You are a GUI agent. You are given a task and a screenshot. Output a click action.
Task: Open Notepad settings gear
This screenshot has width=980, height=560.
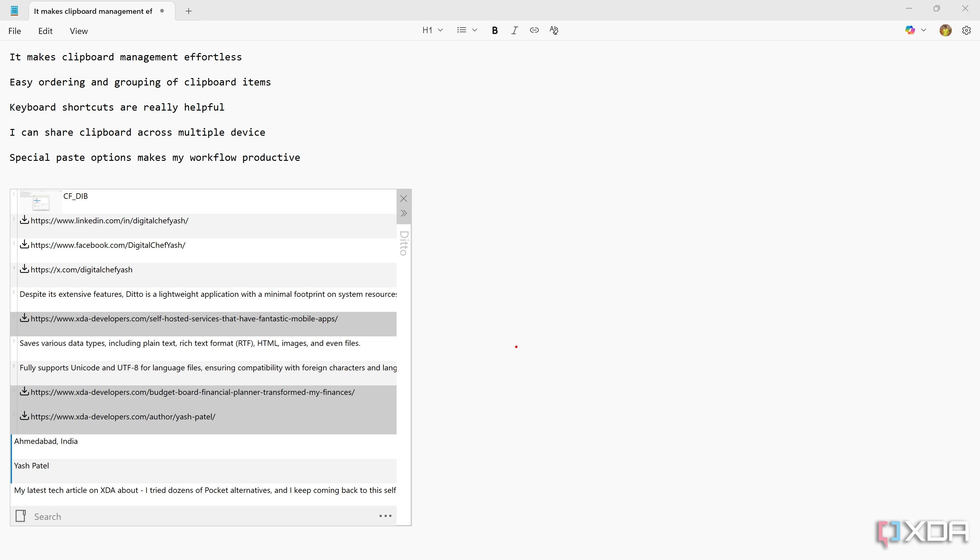pos(966,30)
